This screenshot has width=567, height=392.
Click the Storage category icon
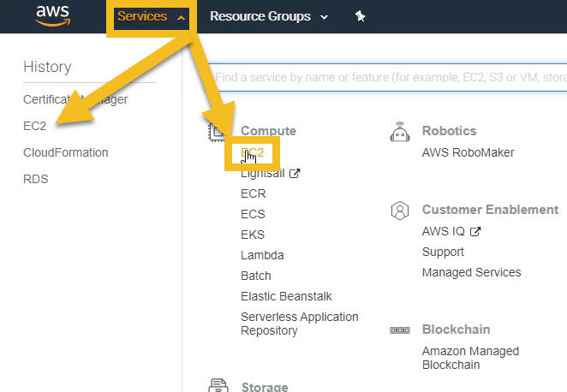218,385
